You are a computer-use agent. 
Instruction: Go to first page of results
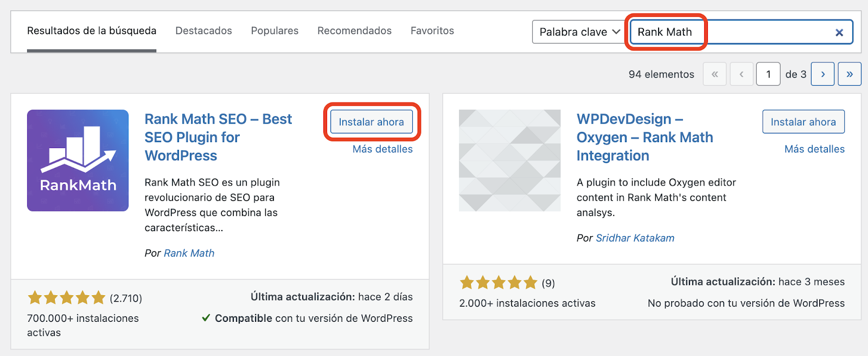point(715,74)
